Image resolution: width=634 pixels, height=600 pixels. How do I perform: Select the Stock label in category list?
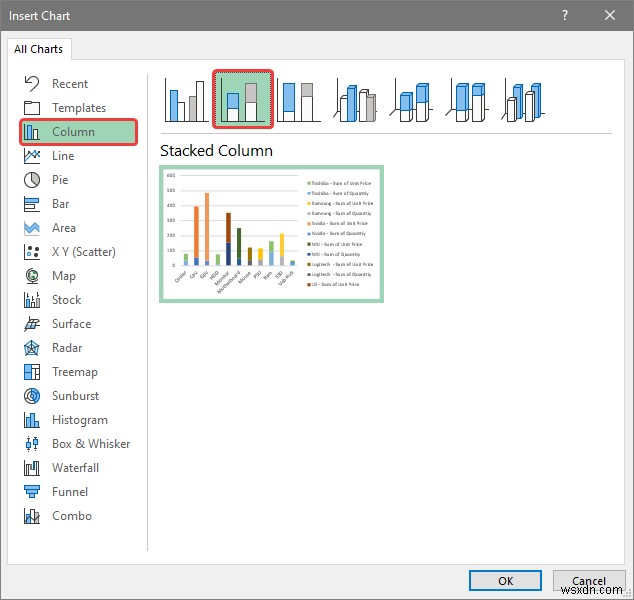tap(67, 300)
